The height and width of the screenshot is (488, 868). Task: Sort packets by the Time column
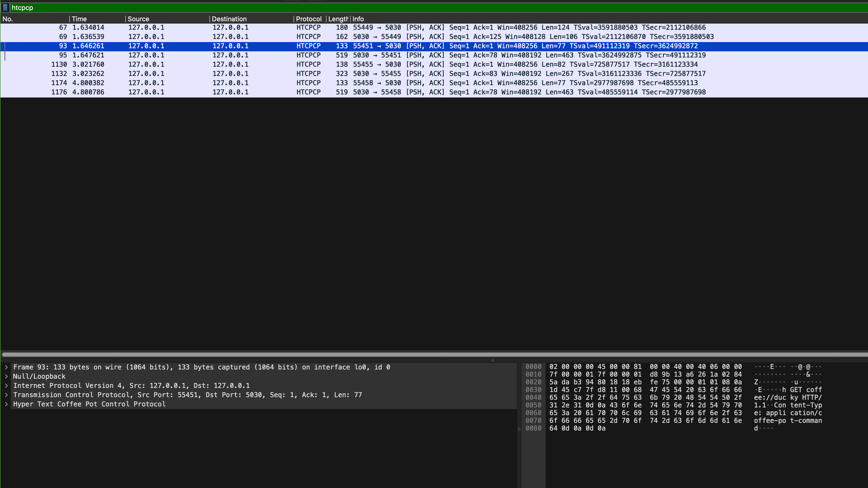point(80,19)
